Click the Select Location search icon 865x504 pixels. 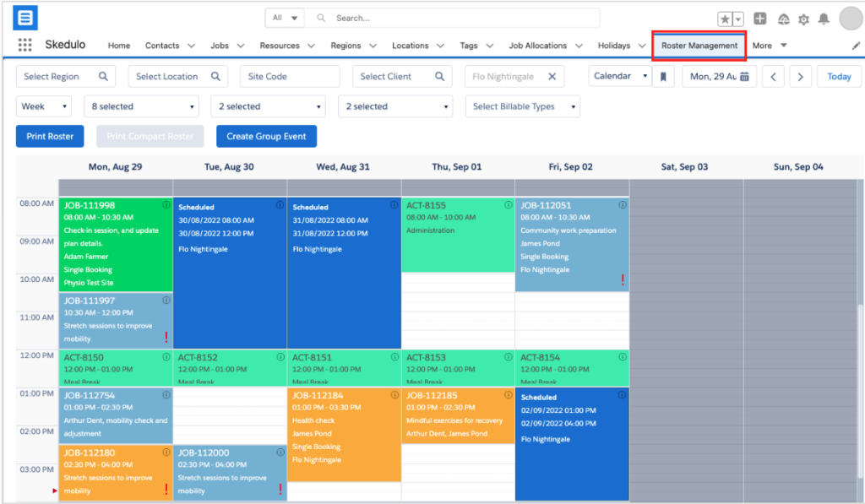pos(215,77)
